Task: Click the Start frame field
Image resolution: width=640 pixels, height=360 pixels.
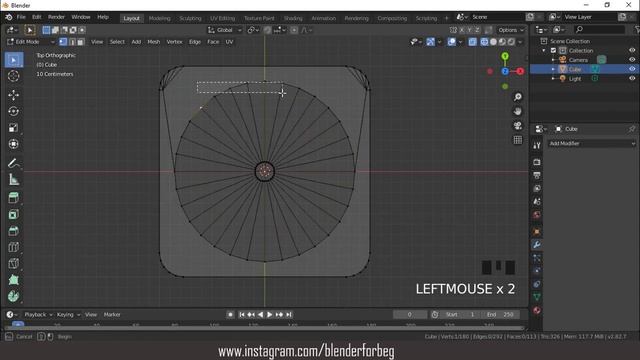Action: tap(460, 314)
